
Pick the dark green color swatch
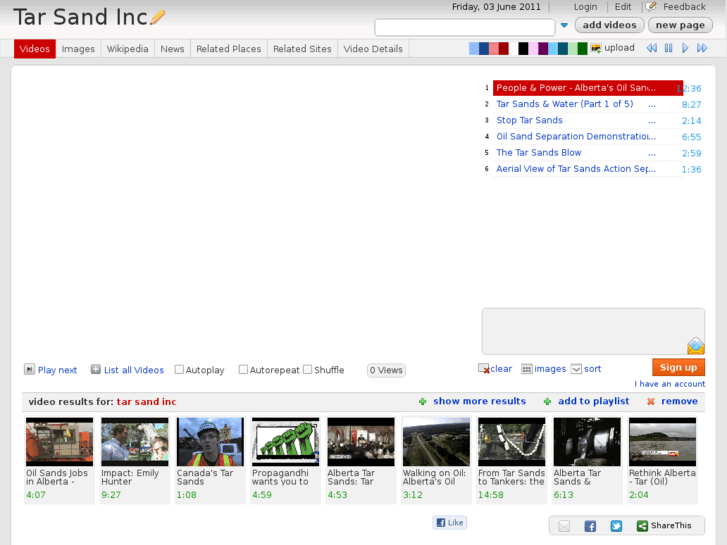582,48
